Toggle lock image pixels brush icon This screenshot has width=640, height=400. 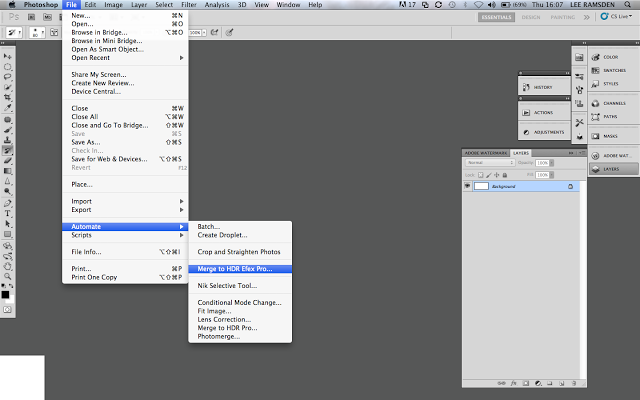click(489, 175)
